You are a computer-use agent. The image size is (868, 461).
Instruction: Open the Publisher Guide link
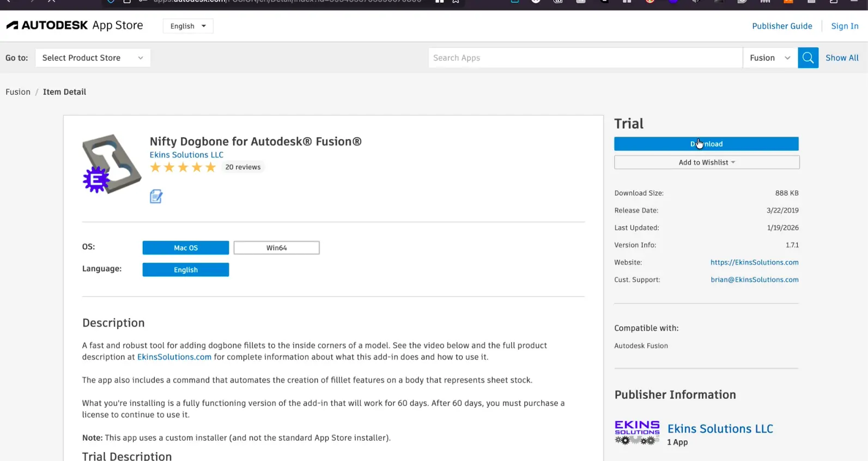point(782,26)
